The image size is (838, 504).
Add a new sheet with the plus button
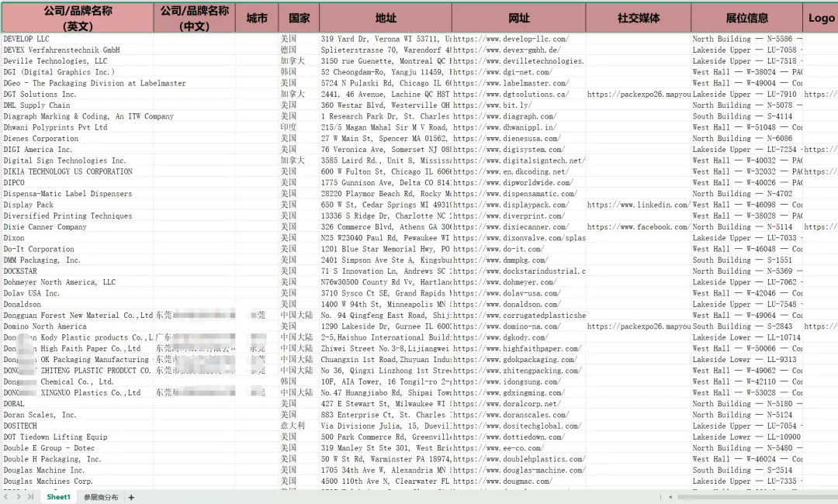(x=131, y=497)
